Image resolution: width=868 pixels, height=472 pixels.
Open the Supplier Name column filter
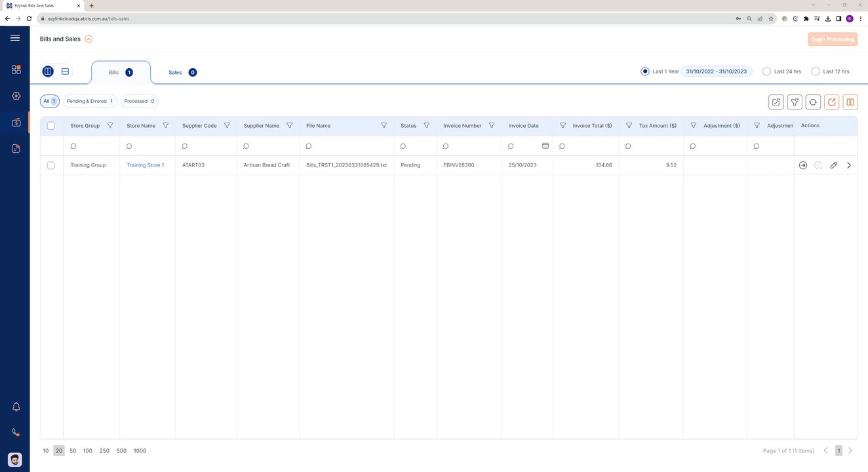(x=290, y=125)
